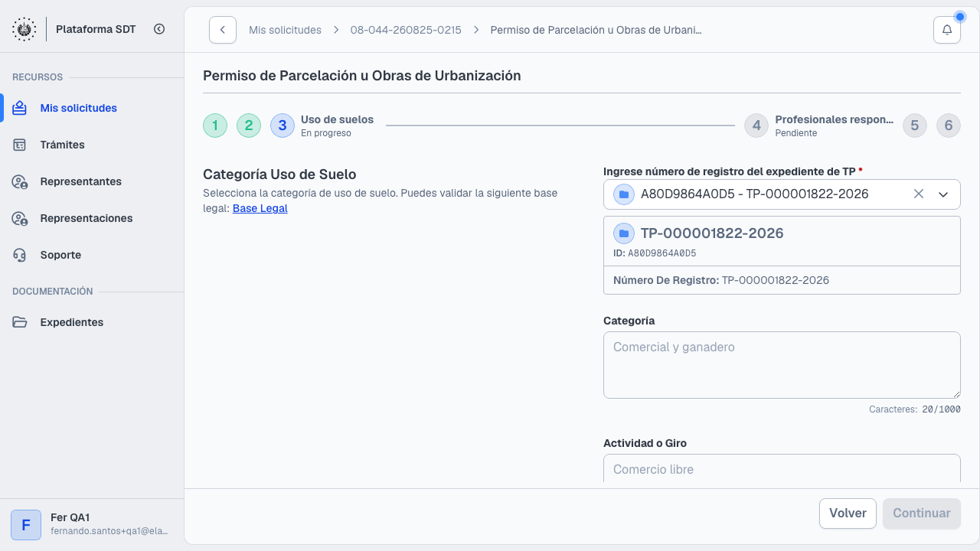
Task: Expand the expediente TP dropdown arrow
Action: click(943, 194)
